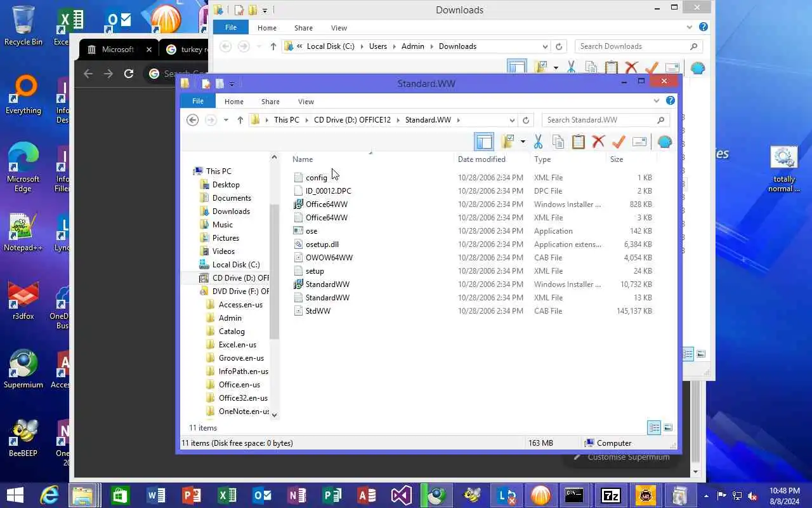Click the navigation pane scroll down arrow

(x=274, y=414)
